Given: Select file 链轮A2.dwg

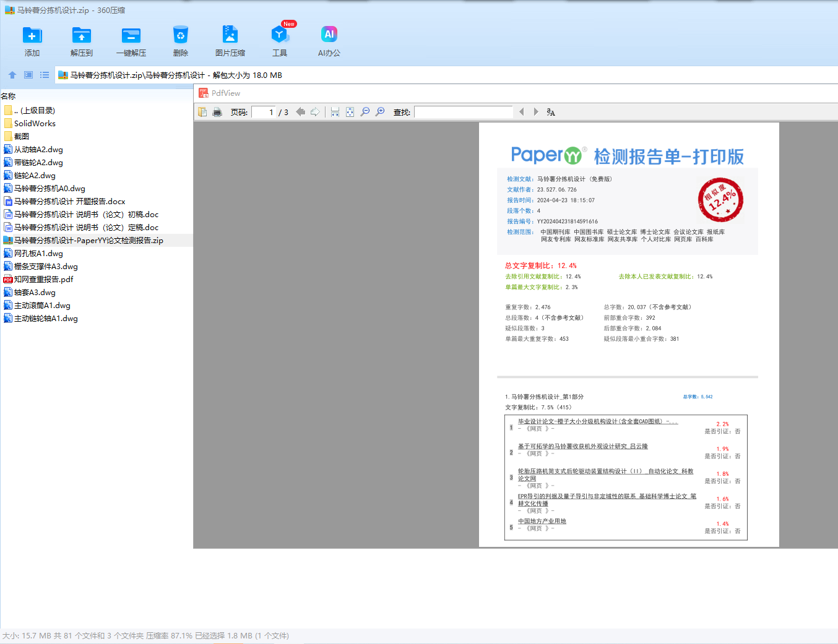Looking at the screenshot, I should (30, 176).
